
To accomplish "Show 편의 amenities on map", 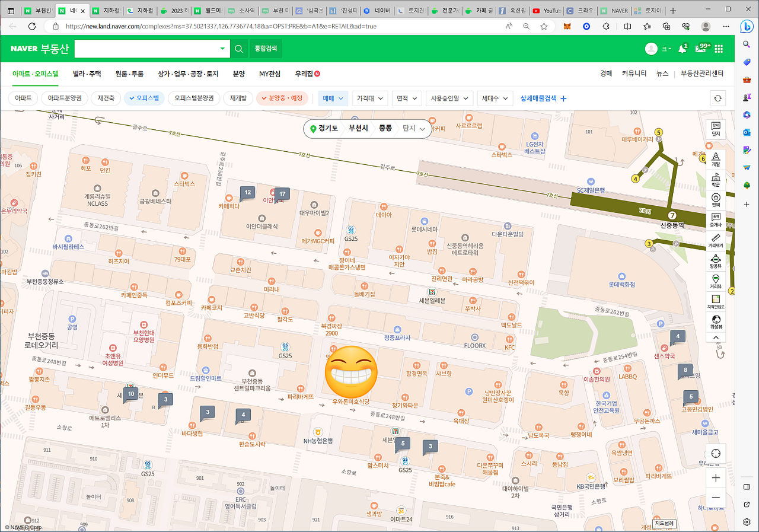I will pyautogui.click(x=716, y=200).
